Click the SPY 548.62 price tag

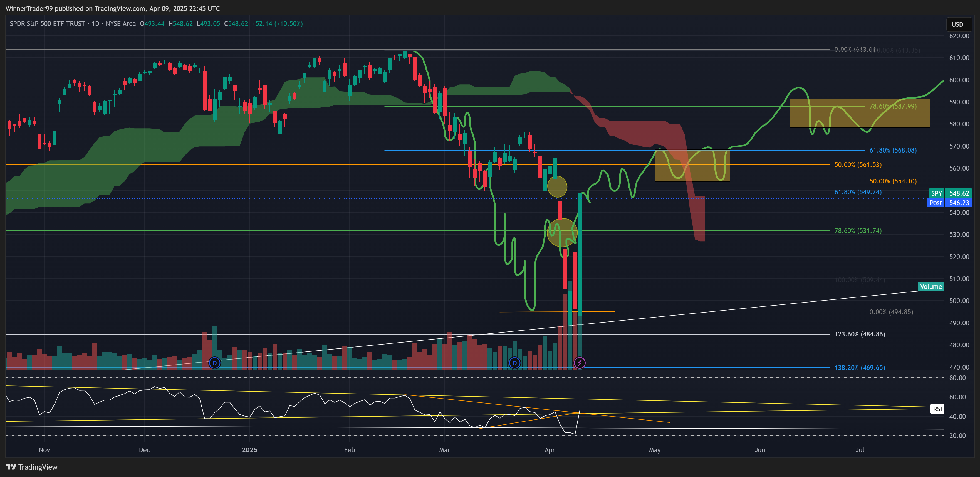(950, 193)
